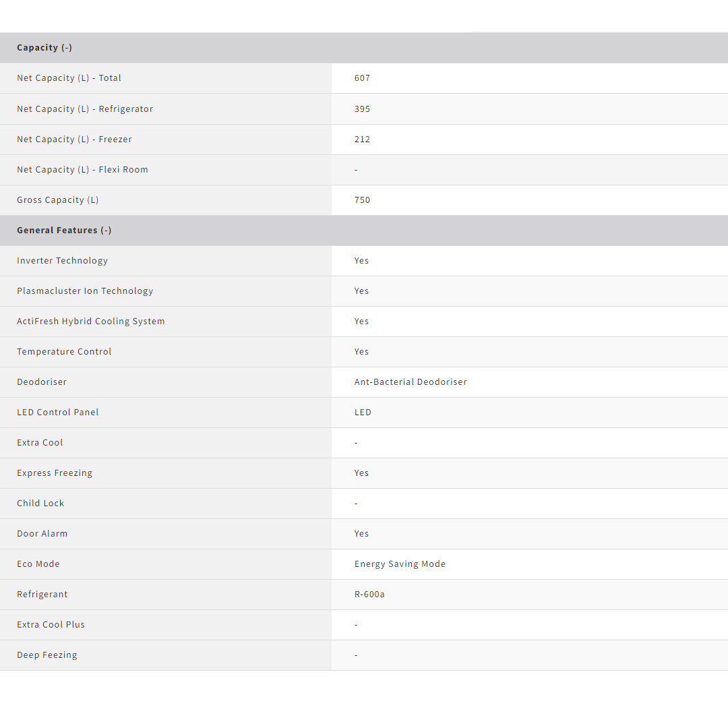Select the Ant-Bacterial Deodoriser value text
This screenshot has height=728, width=728.
[410, 382]
